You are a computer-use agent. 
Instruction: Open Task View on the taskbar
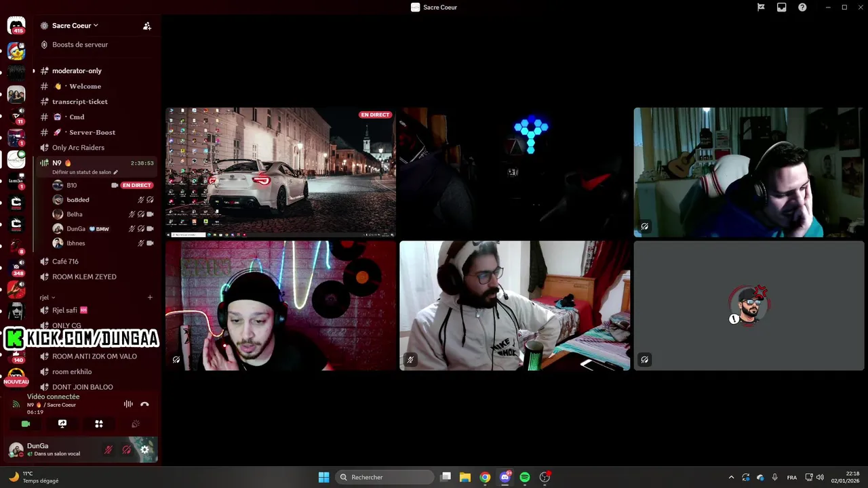[x=446, y=477]
